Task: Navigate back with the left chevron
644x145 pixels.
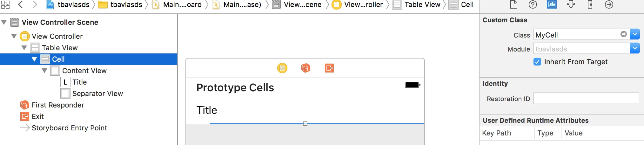Action: [21, 4]
